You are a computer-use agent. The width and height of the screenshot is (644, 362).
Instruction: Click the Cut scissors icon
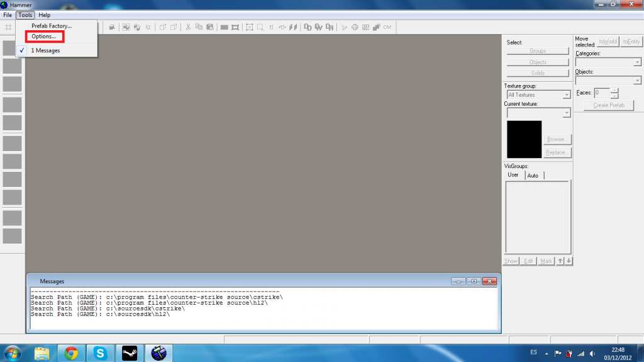pyautogui.click(x=188, y=27)
